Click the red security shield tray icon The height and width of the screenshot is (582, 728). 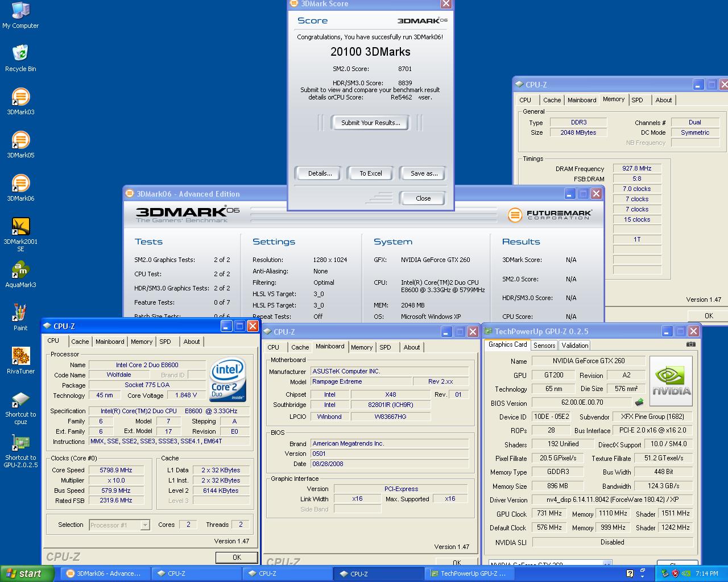coord(675,573)
